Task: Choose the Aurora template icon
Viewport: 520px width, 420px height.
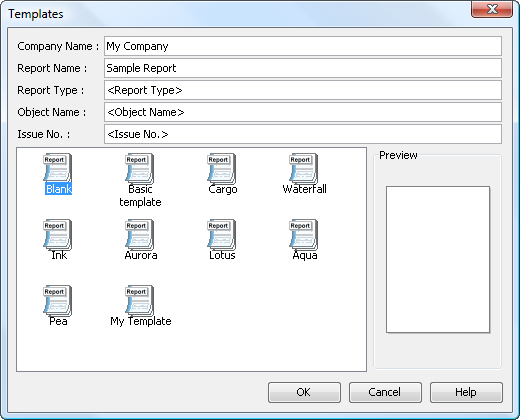Action: [x=139, y=234]
